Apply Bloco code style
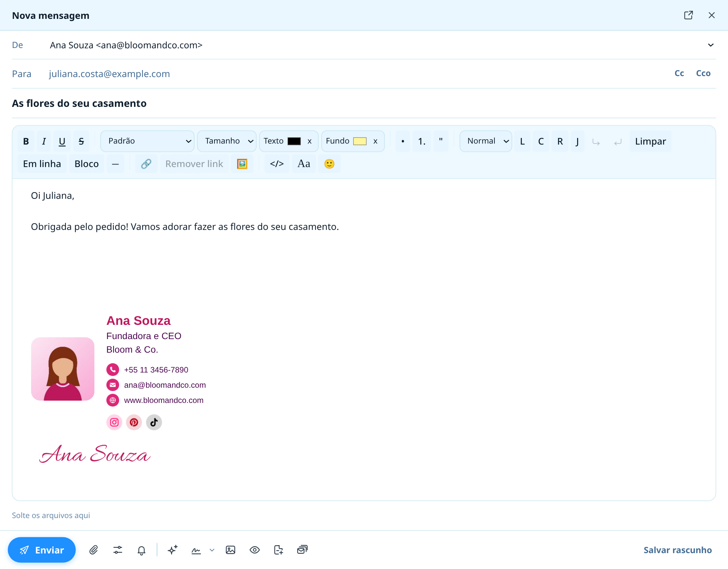Screen dimensions: 728x569 click(87, 164)
